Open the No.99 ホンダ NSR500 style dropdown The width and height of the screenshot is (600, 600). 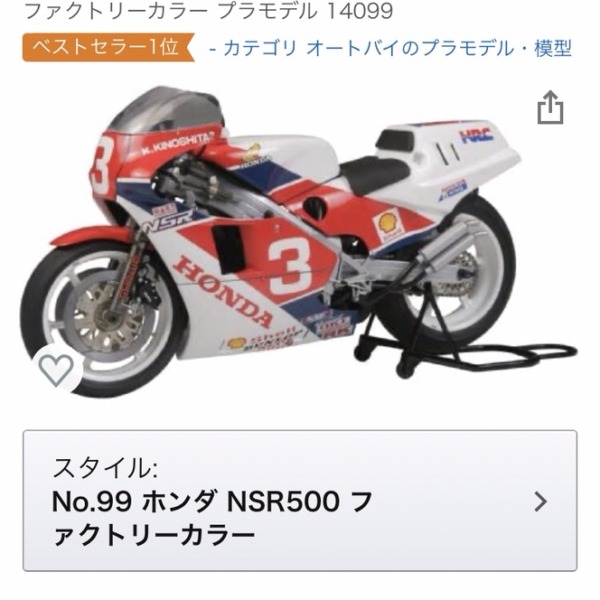[300, 501]
